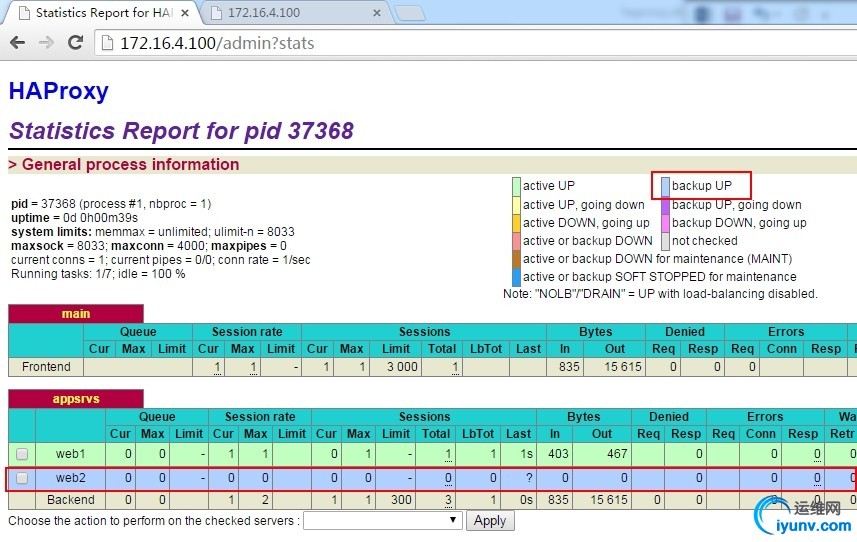Click the Bytes header in appsrvs table
The width and height of the screenshot is (857, 542).
(x=583, y=416)
